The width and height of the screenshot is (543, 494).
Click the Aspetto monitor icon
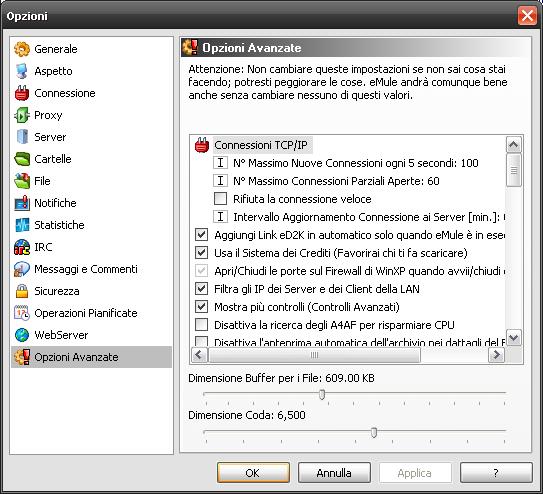coord(22,71)
